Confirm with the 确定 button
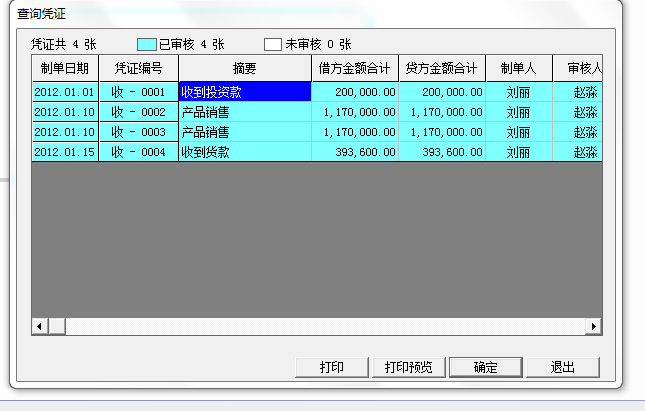The width and height of the screenshot is (645, 411). coord(486,367)
